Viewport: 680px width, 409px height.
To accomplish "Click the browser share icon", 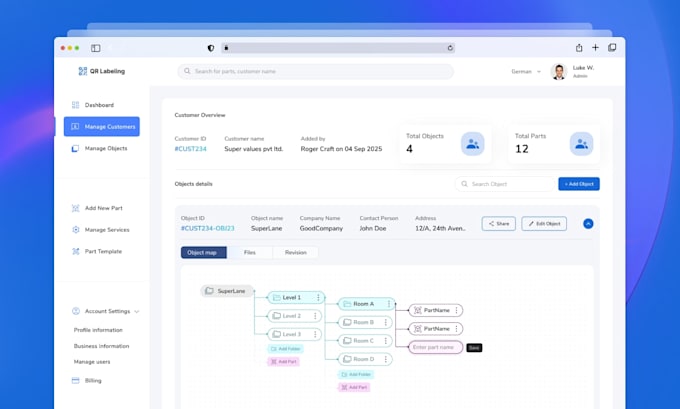I will click(579, 48).
